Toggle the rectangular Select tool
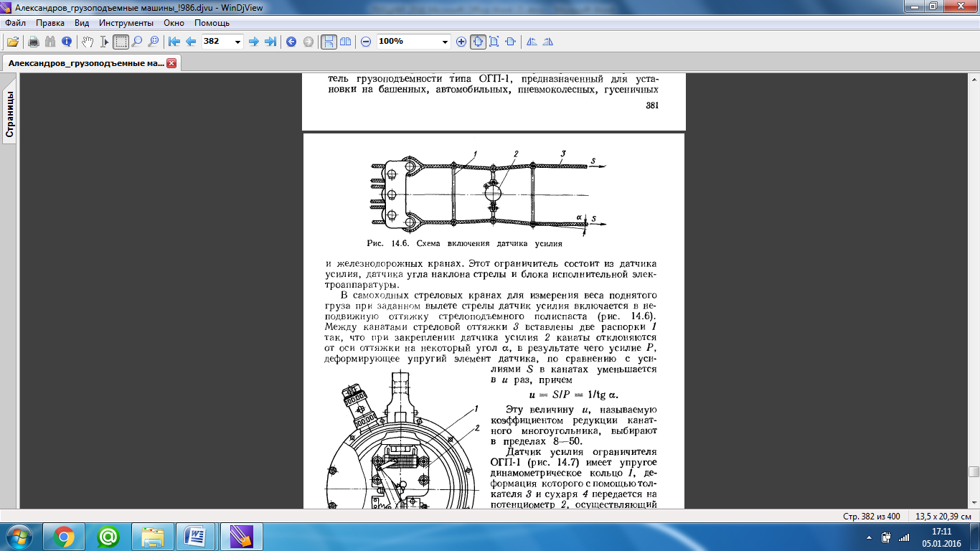This screenshot has width=980, height=551. 121,42
